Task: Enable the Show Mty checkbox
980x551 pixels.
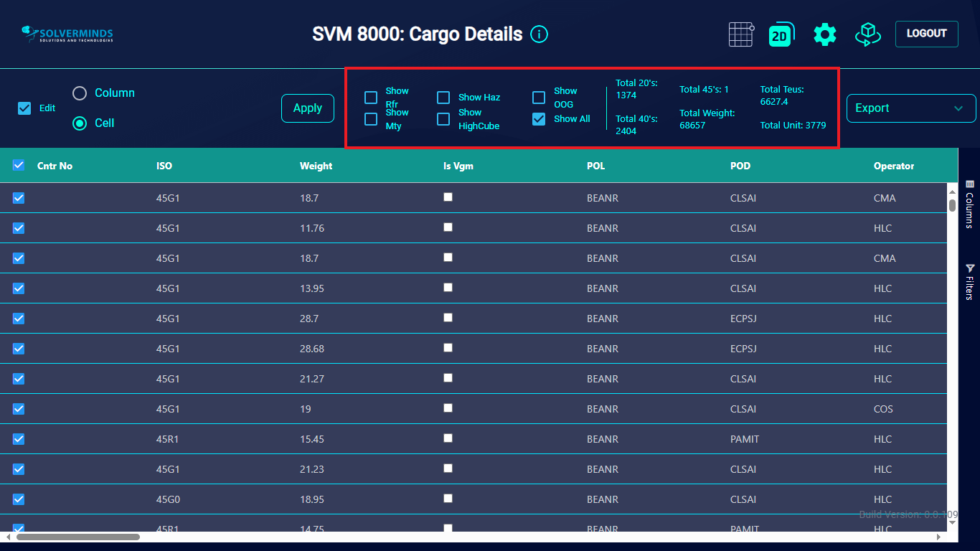Action: [371, 119]
